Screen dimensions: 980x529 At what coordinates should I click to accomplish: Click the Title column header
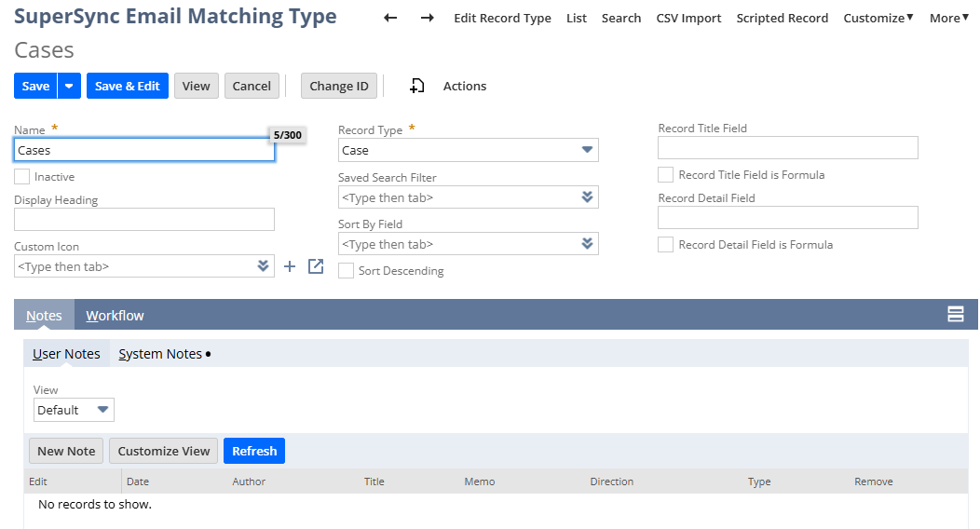pyautogui.click(x=374, y=482)
